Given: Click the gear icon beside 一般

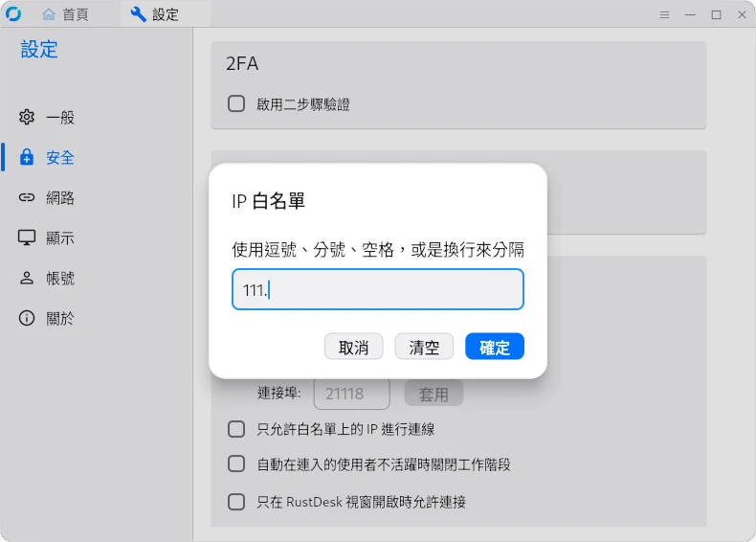Looking at the screenshot, I should click(27, 118).
